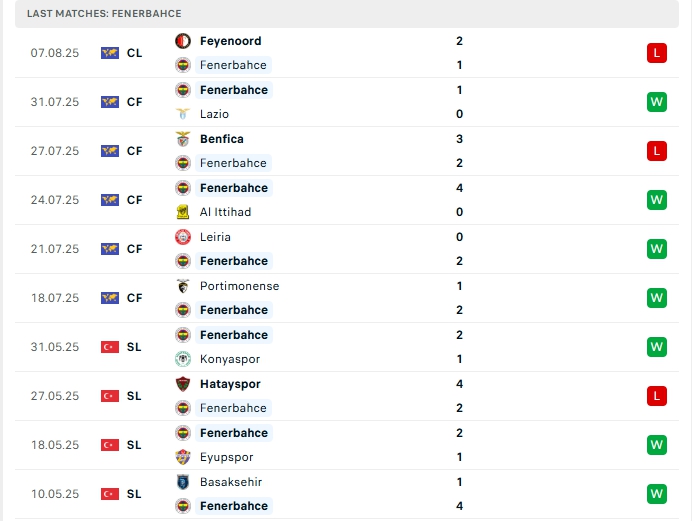The image size is (692, 521).
Task: Click the red L badge for Feyenoord match
Action: click(x=657, y=53)
